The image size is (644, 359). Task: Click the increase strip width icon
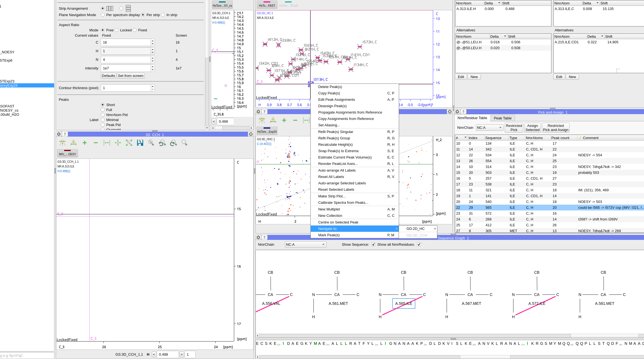click(x=107, y=143)
